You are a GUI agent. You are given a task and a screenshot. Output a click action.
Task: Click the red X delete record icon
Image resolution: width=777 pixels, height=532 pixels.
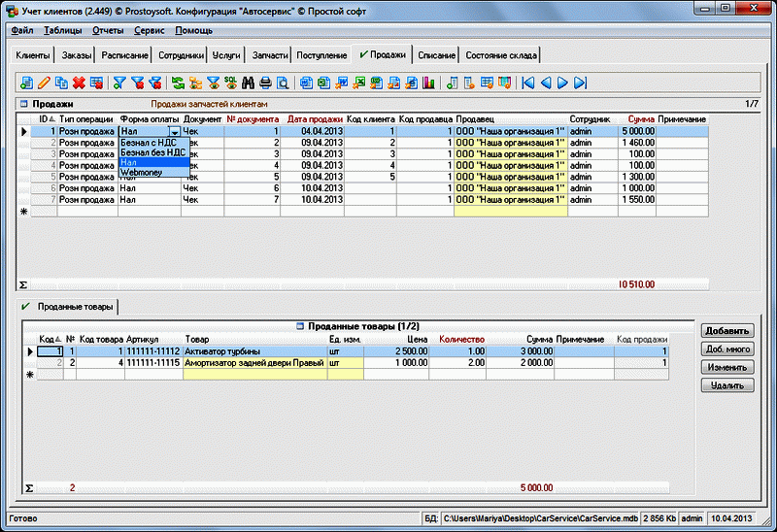pos(79,83)
